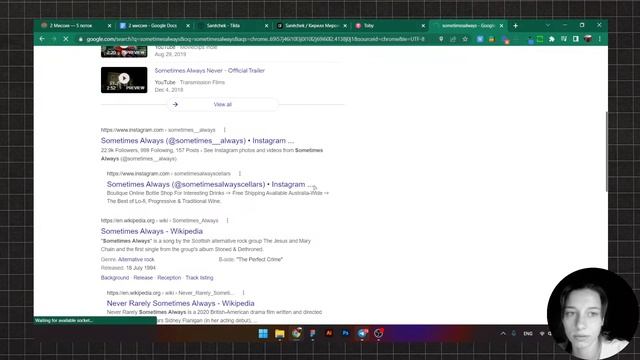Play the Official Trailer video thumbnail

pos(124,80)
